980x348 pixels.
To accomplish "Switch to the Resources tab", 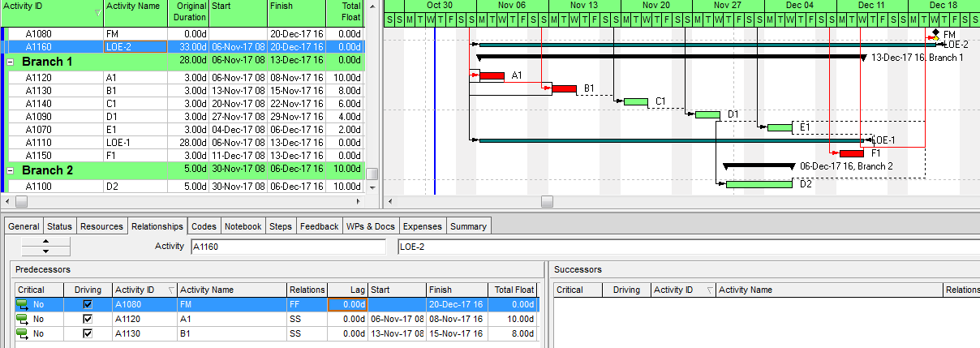I will [x=102, y=226].
